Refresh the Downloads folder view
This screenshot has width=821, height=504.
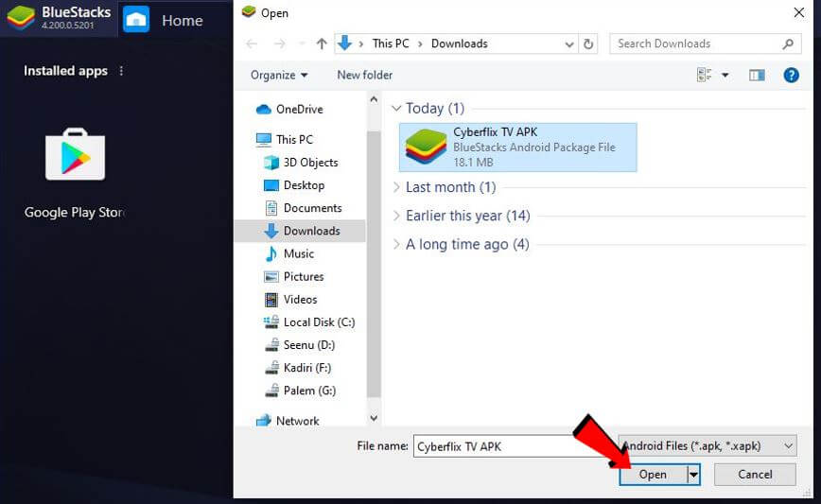588,43
